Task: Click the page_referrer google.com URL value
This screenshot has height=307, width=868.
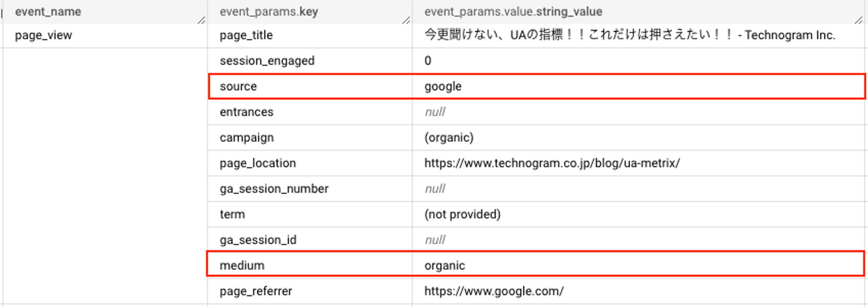Action: tap(494, 291)
